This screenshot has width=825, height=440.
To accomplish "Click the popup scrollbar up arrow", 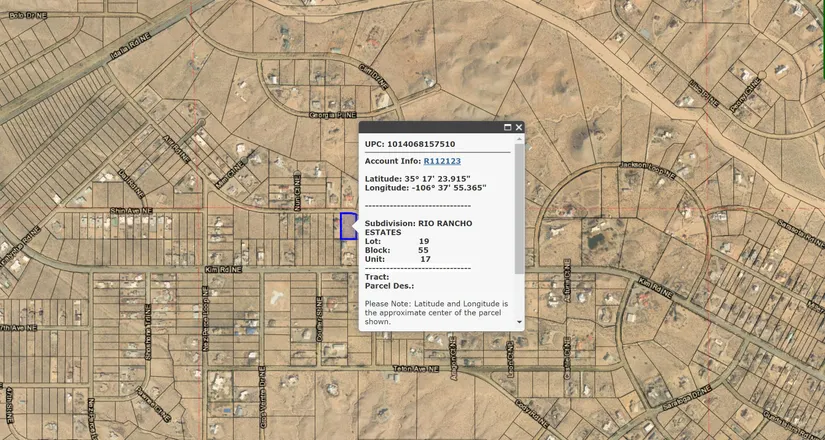I will (x=519, y=141).
